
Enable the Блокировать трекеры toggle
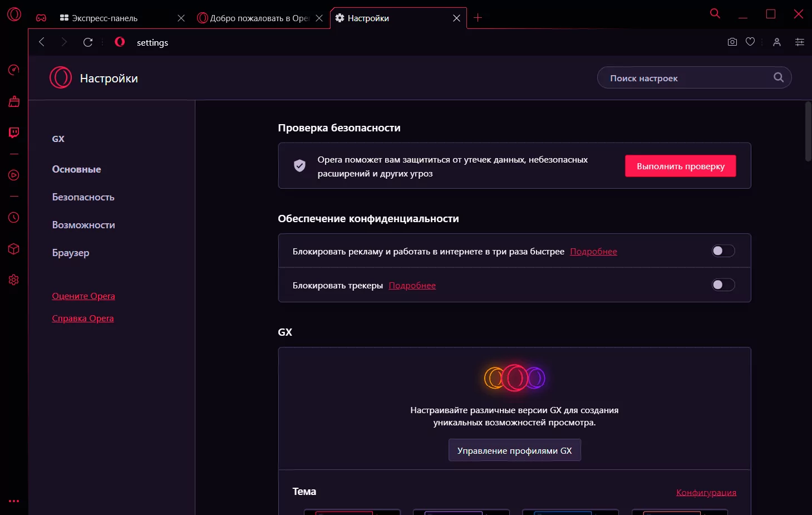coord(723,285)
